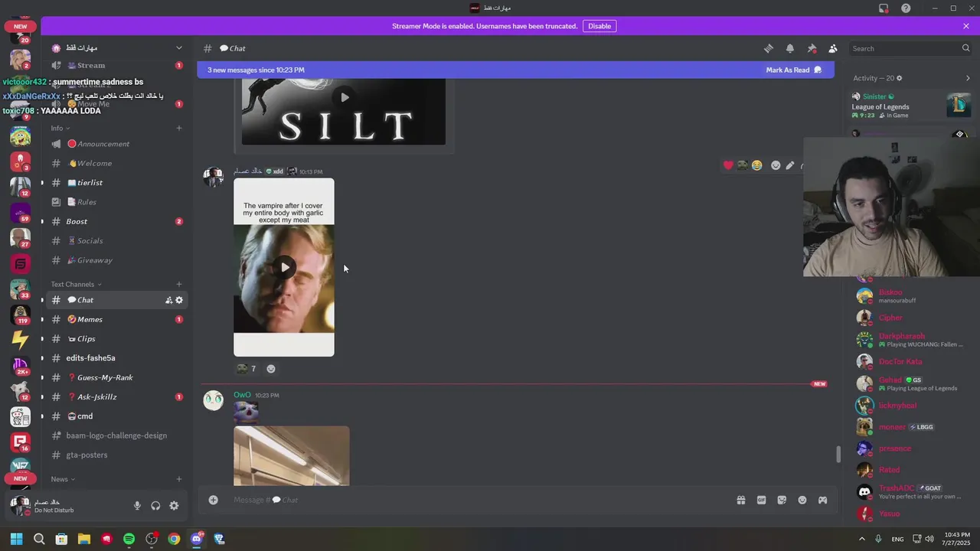
Task: Open the tierlist channel
Action: (116, 182)
